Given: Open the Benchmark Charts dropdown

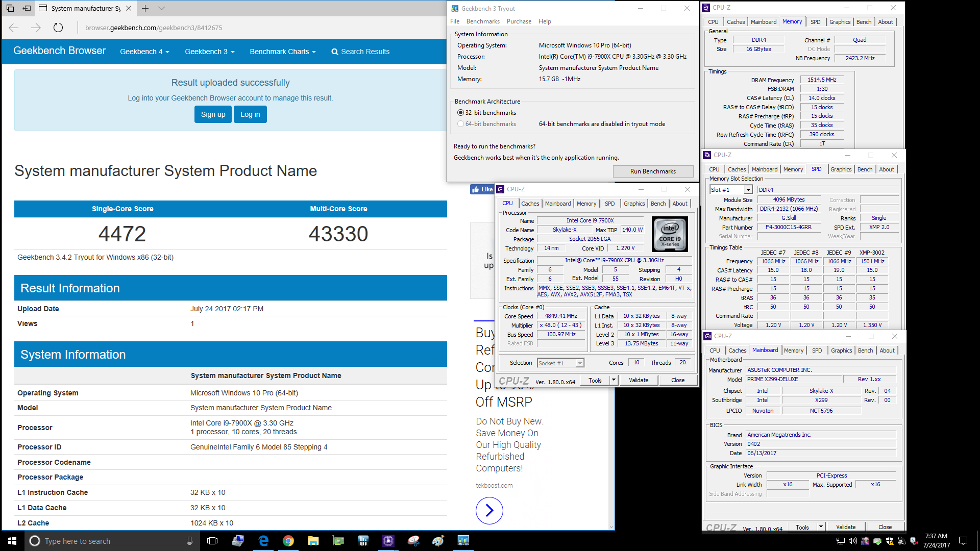Looking at the screenshot, I should (x=283, y=52).
